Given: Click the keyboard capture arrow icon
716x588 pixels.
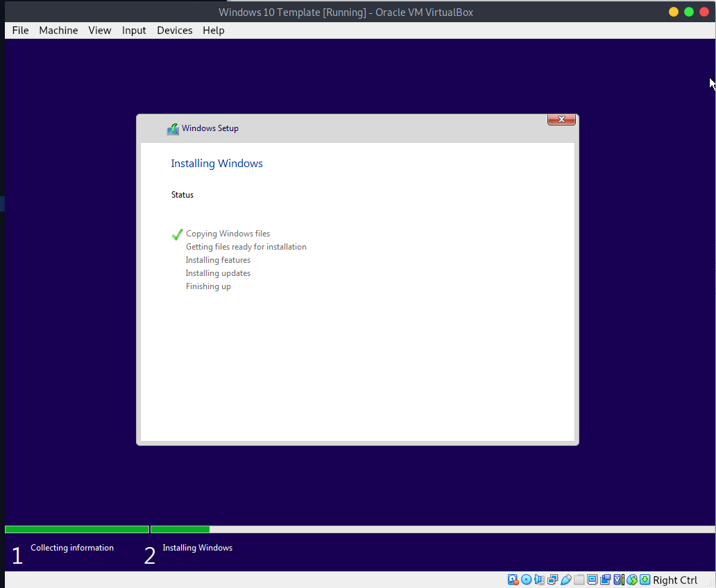Looking at the screenshot, I should (645, 580).
